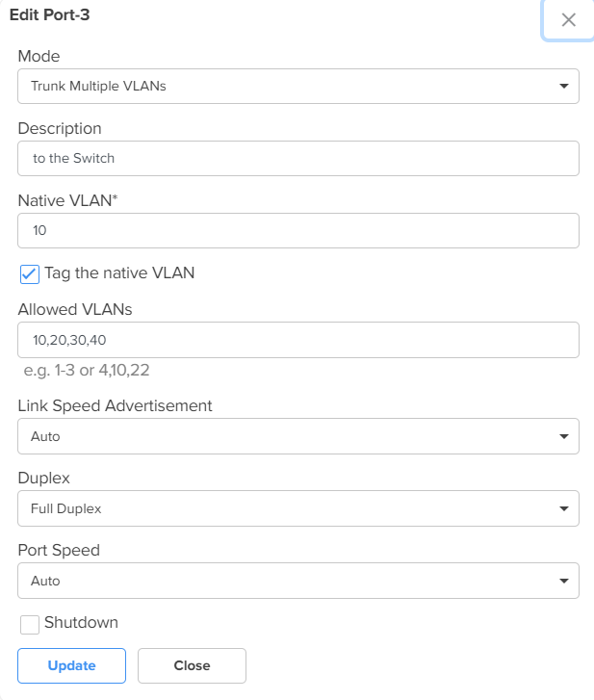Click the caret arrow in the Port Speed field
594x700 pixels.
[564, 581]
